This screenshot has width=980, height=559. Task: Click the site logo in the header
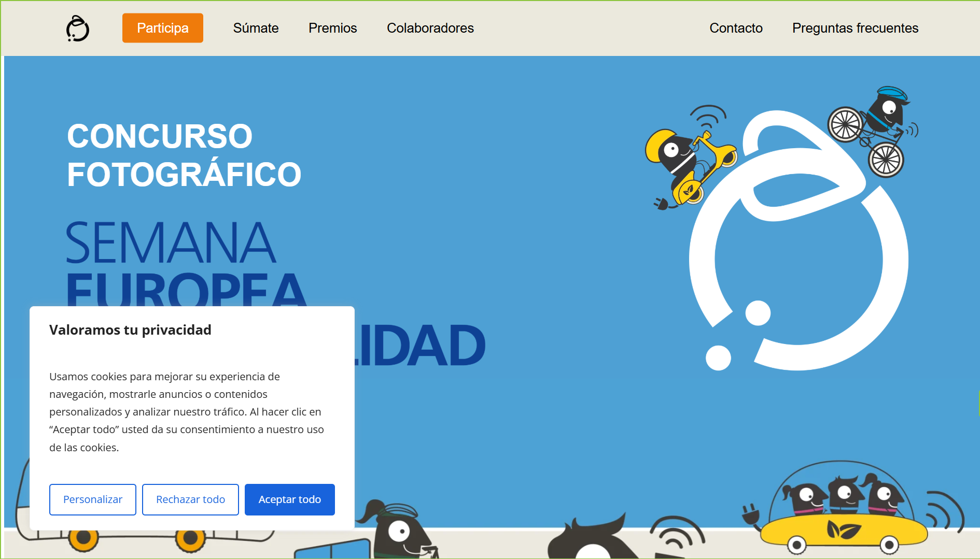(x=78, y=28)
